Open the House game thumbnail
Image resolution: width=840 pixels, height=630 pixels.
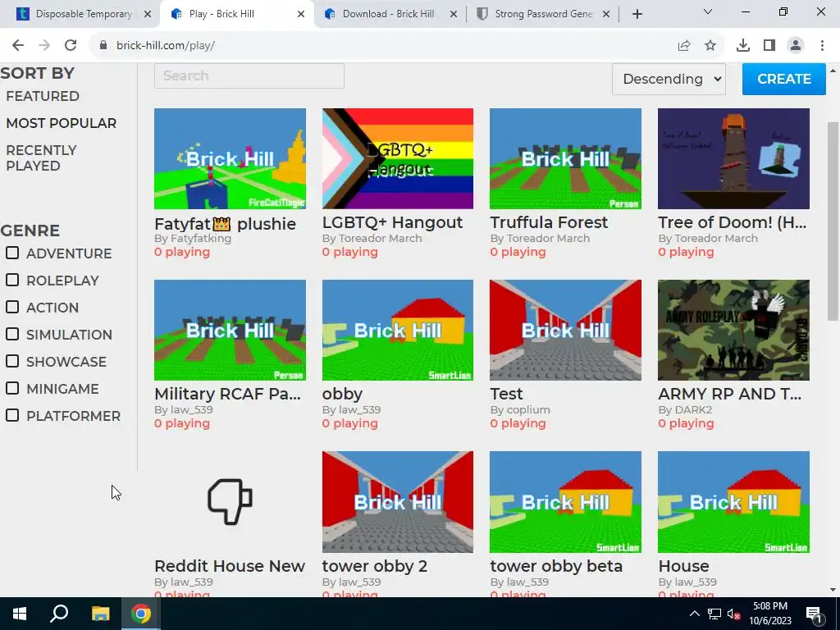point(733,501)
